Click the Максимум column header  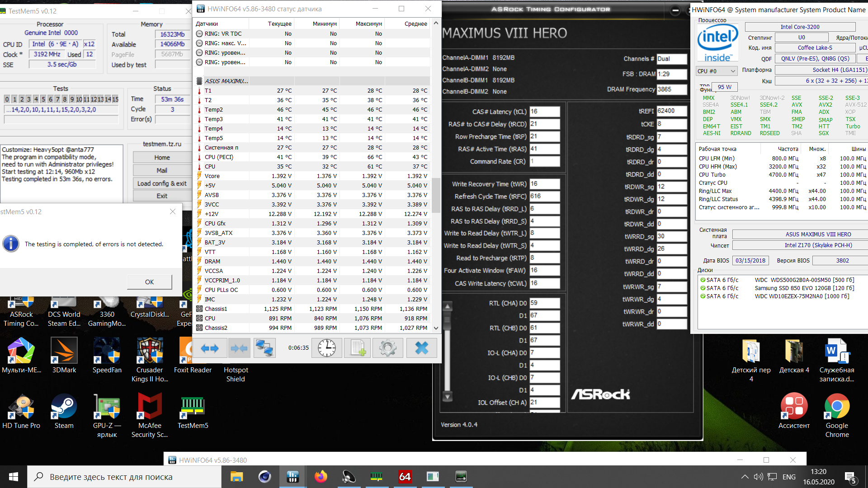click(368, 23)
